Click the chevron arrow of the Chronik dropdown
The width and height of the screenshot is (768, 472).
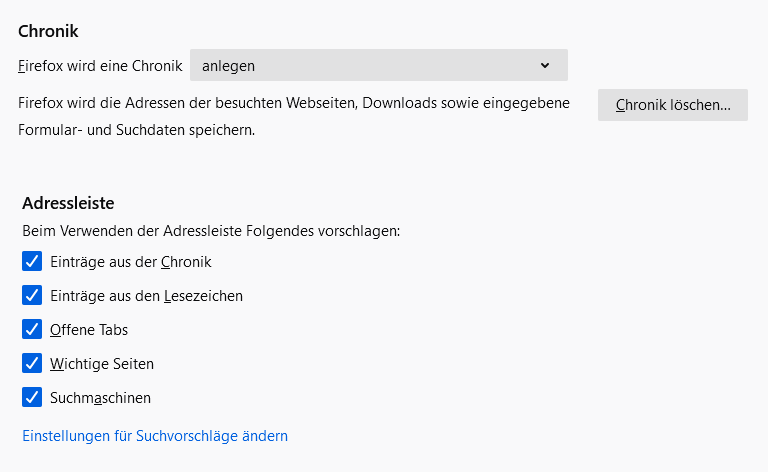click(x=545, y=66)
